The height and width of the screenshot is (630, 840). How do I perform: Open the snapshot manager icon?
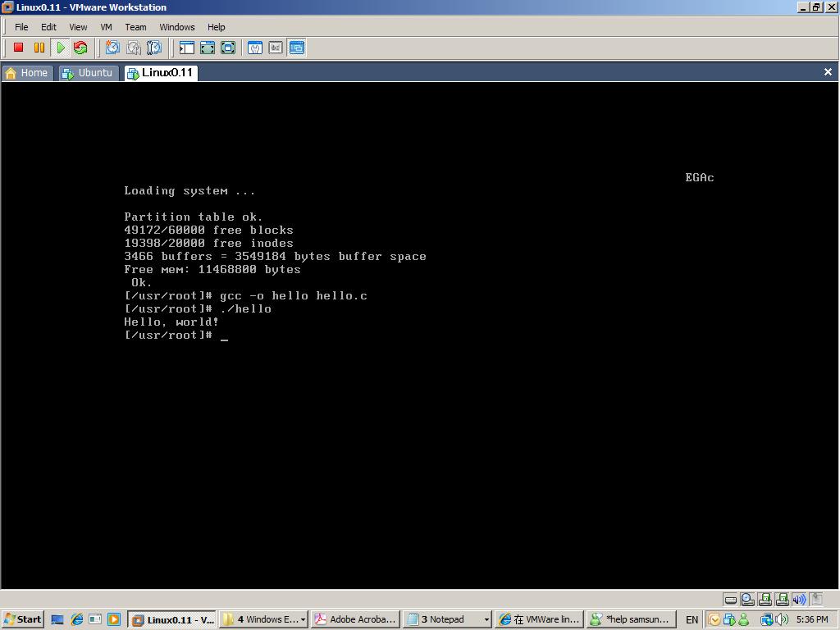[x=153, y=48]
